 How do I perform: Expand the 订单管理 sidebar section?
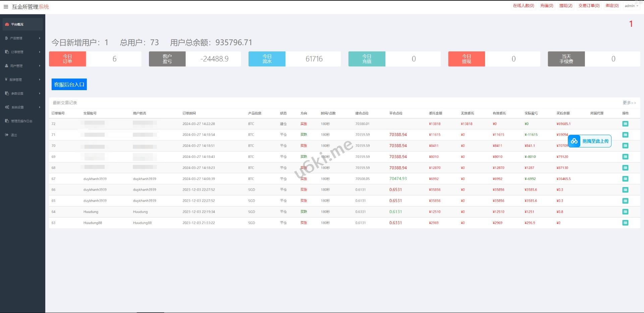point(17,52)
